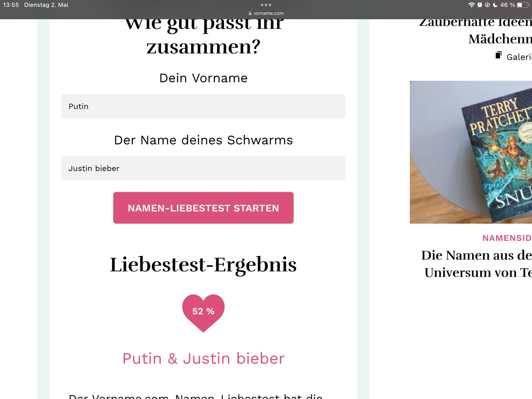This screenshot has width=532, height=399.
Task: Start the Namen-Liebestest
Action: [x=203, y=208]
